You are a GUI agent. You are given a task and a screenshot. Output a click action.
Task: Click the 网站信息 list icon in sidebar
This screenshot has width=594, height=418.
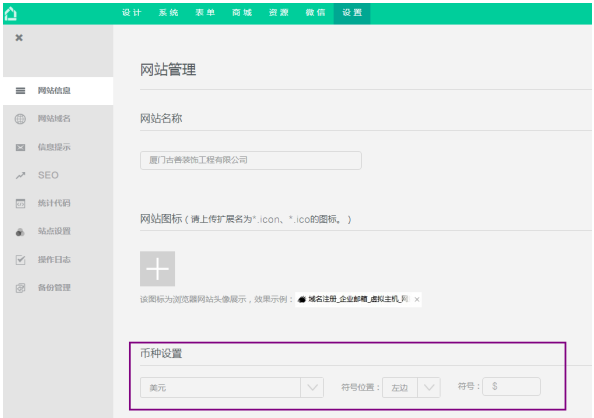coord(20,91)
